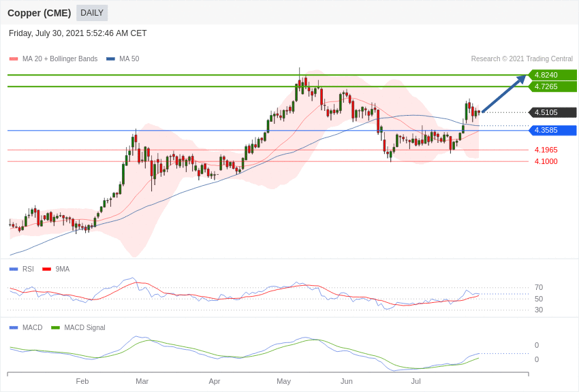Click the MA 50 legend swatch
579x392 pixels.
click(x=111, y=59)
